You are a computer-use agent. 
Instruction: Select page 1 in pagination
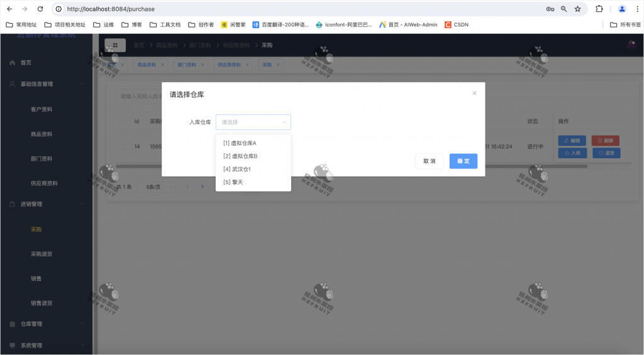point(202,187)
